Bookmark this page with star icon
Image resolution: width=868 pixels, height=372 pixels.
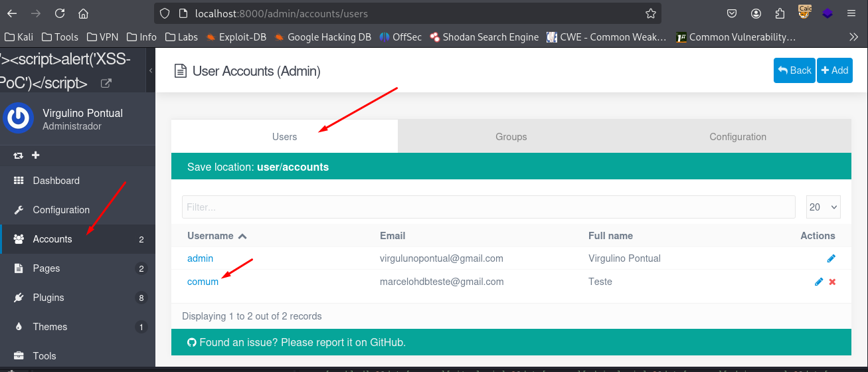coord(650,13)
